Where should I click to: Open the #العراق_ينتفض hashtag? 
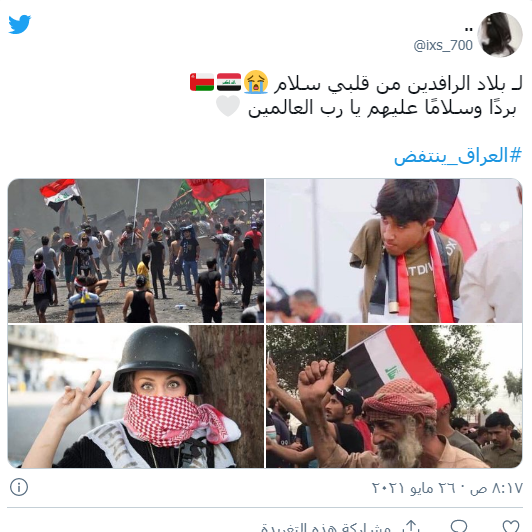tap(457, 156)
